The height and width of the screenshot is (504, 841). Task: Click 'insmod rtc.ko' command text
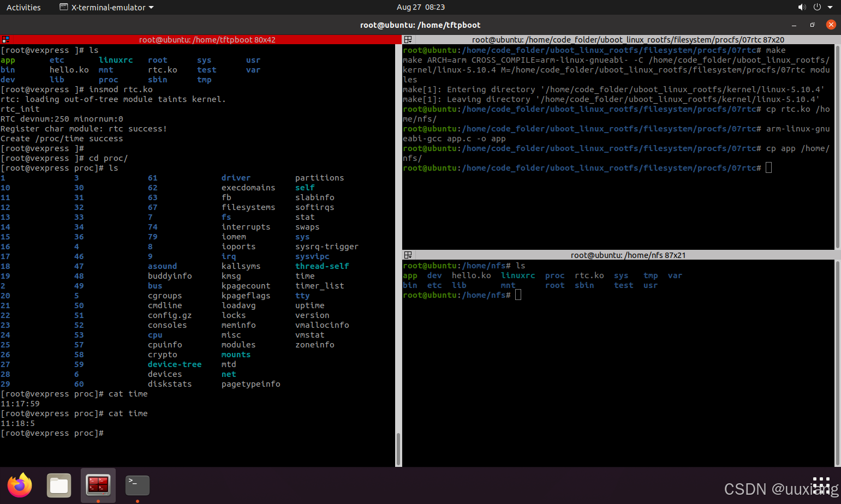[x=121, y=89]
